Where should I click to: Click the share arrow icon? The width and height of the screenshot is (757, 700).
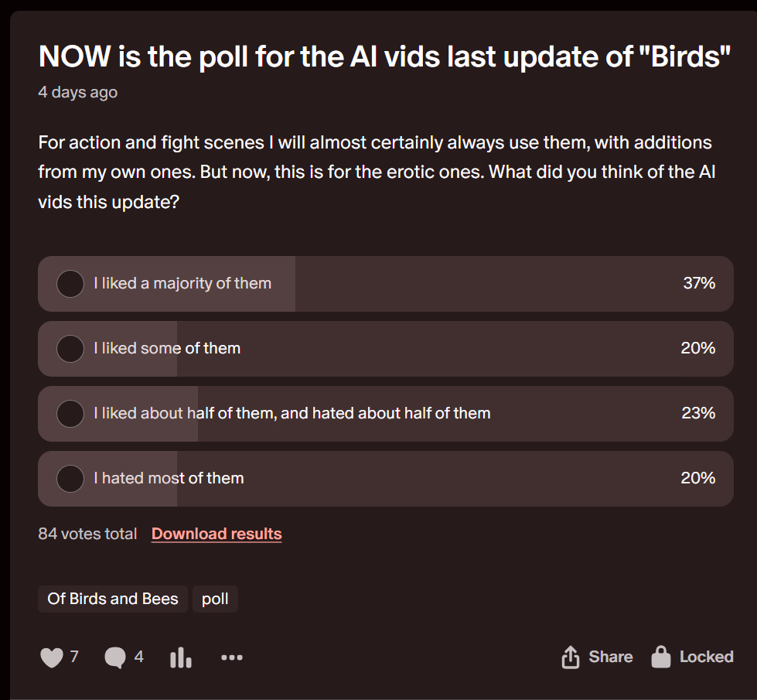[570, 657]
